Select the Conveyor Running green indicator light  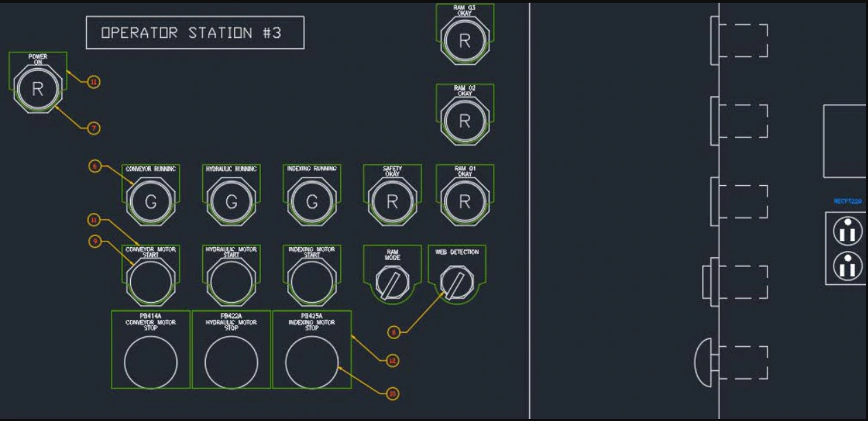tap(151, 202)
